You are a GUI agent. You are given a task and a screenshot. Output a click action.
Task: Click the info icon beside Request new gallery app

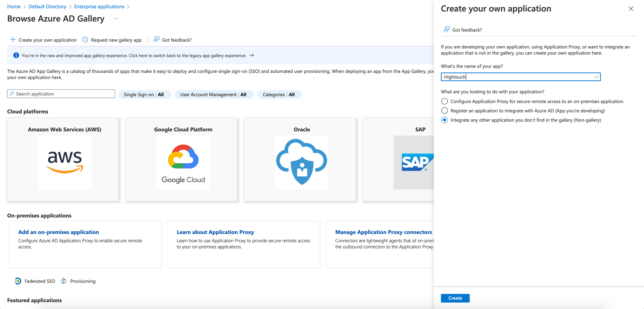[85, 40]
